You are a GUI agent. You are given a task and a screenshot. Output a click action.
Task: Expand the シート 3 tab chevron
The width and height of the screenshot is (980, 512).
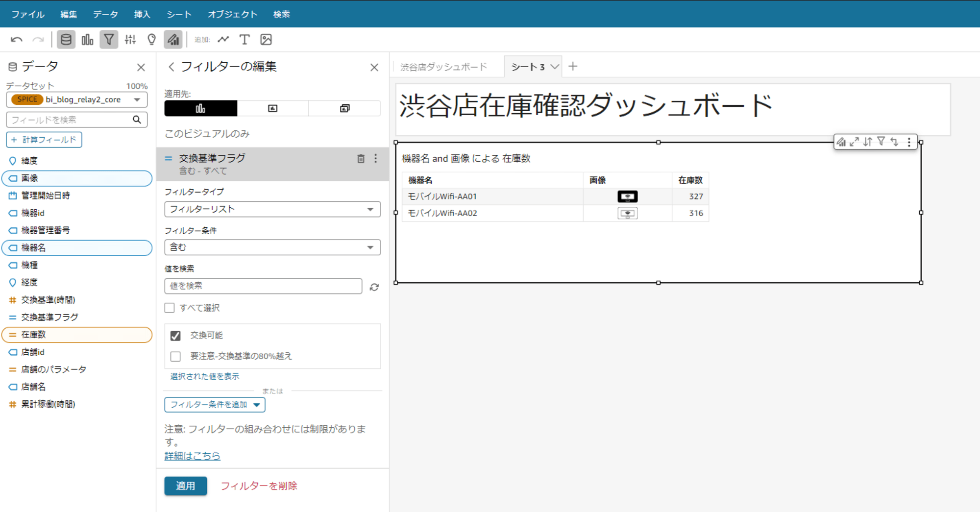click(x=555, y=67)
